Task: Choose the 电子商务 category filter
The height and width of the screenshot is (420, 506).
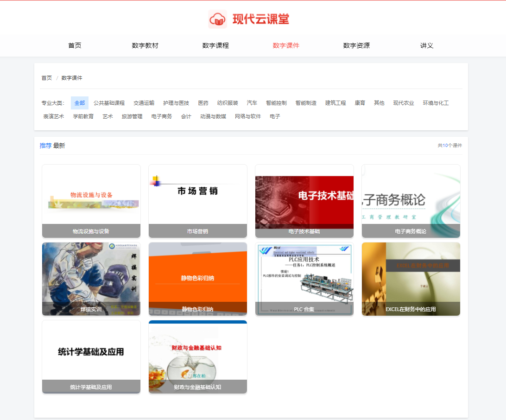Action: tap(161, 116)
